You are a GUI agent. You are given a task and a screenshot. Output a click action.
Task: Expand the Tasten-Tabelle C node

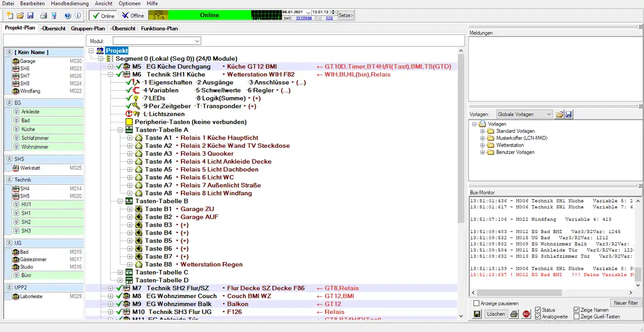point(121,272)
